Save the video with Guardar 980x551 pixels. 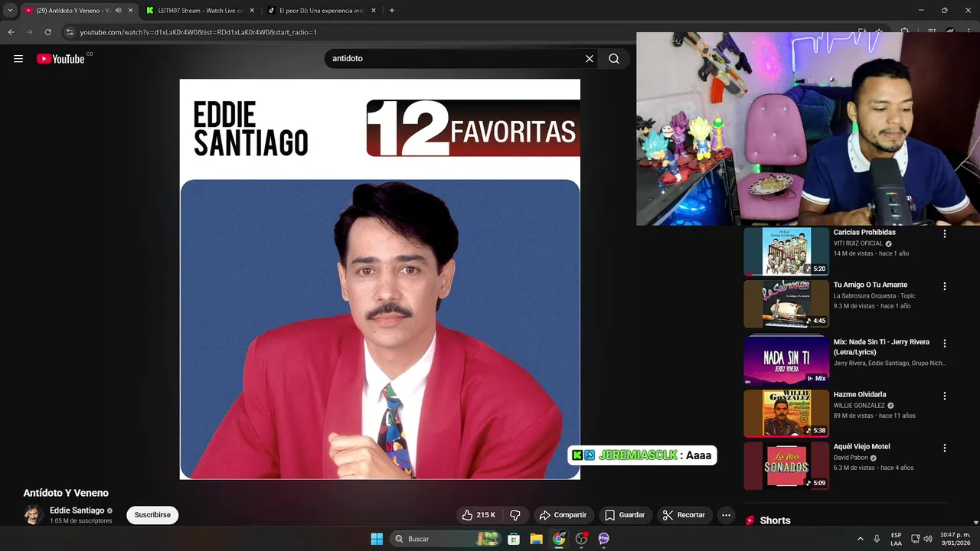point(624,515)
